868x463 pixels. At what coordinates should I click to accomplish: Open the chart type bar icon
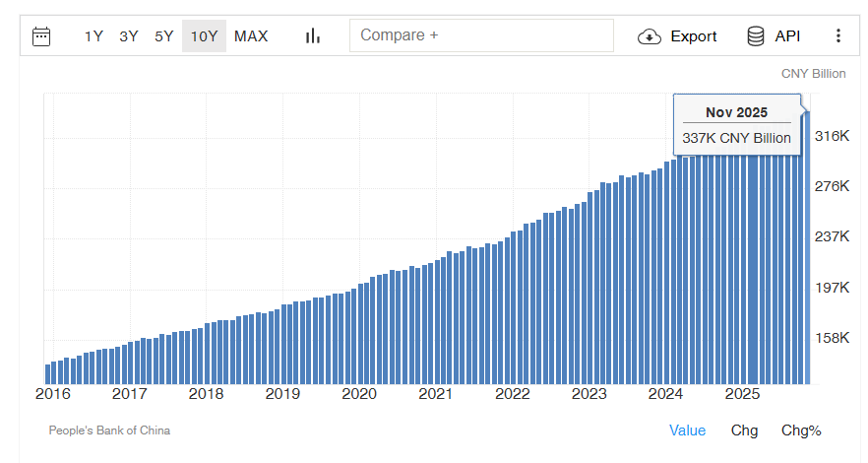click(x=313, y=36)
